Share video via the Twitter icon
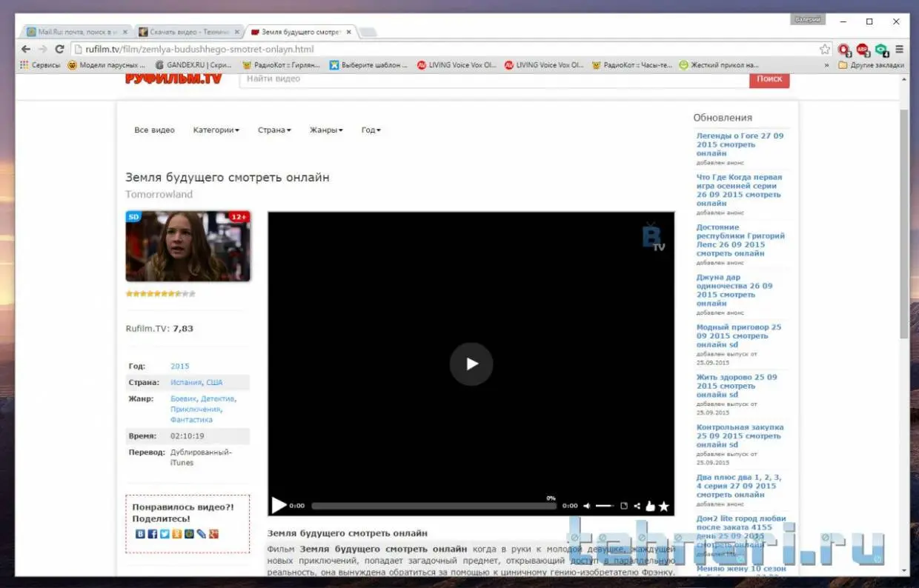This screenshot has width=919, height=588. [x=165, y=534]
